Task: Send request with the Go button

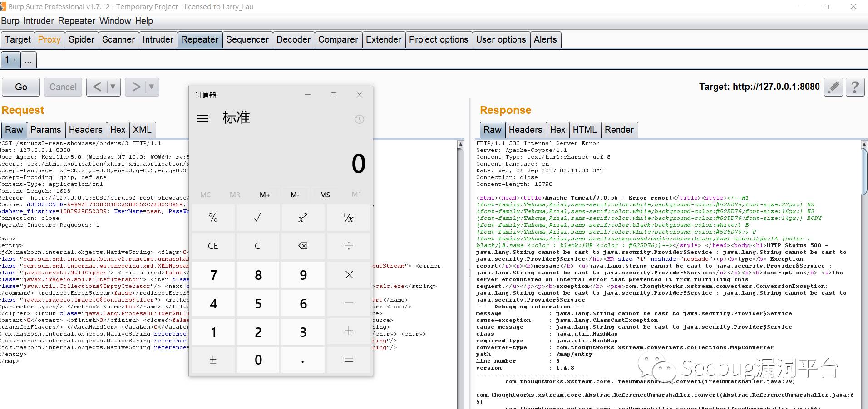Action: (x=21, y=87)
